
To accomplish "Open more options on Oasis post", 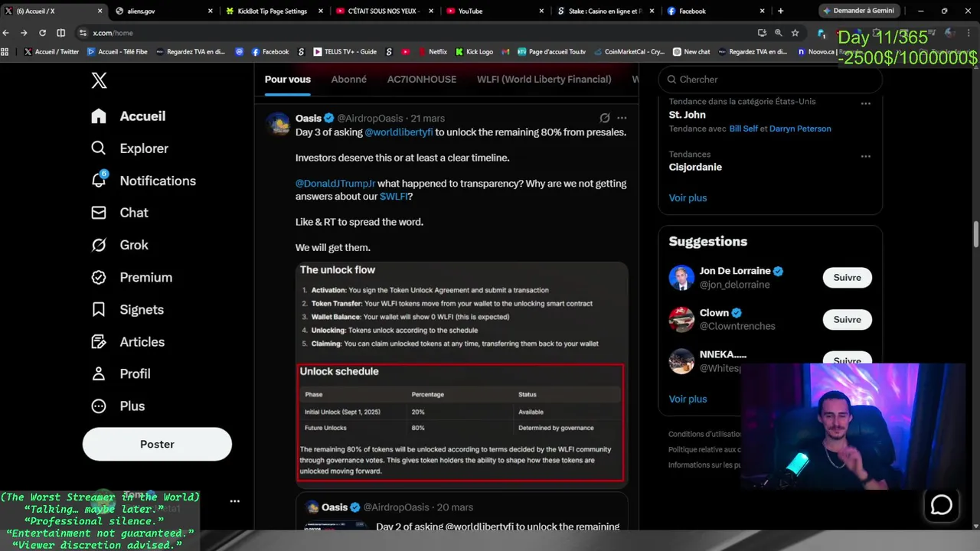I will 622,118.
